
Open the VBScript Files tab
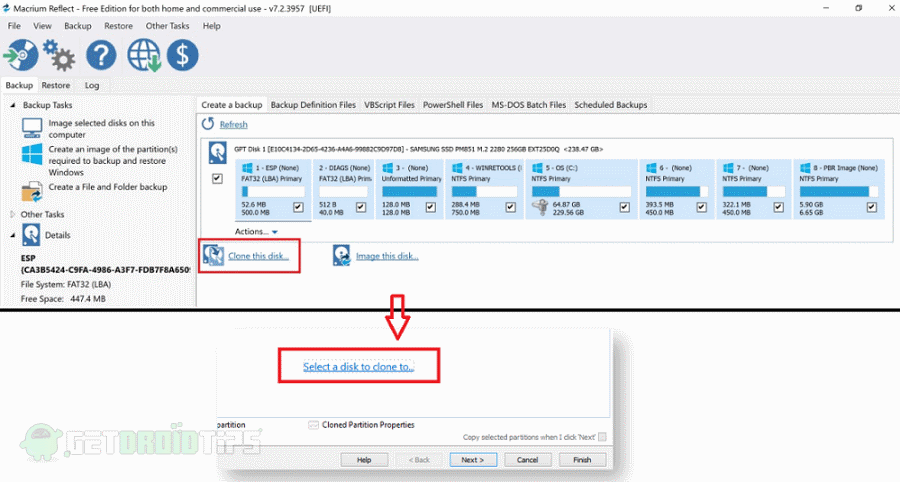tap(389, 105)
